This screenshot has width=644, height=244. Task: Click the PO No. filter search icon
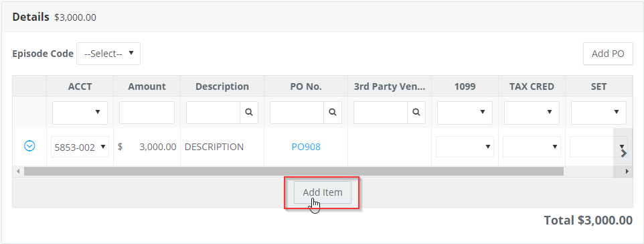click(333, 113)
